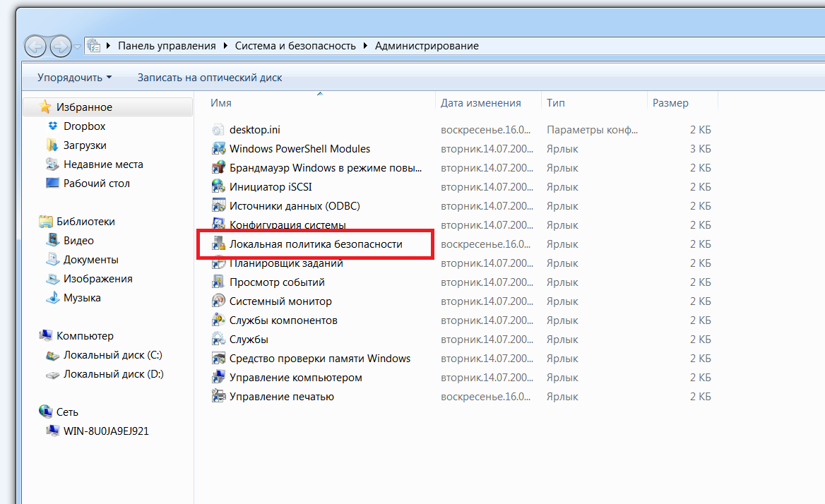Expand arrow after Система и безопасность breadcrumb
825x504 pixels.
(365, 46)
